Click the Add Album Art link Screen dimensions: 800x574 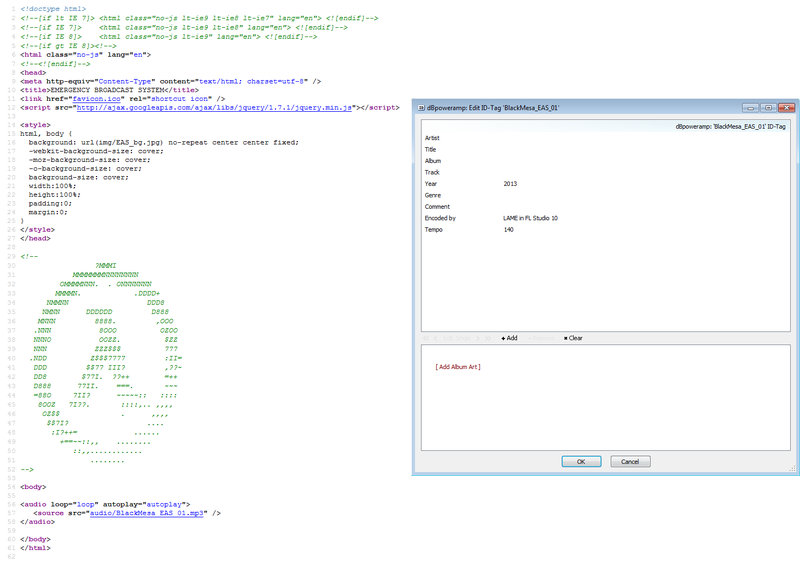(x=458, y=367)
